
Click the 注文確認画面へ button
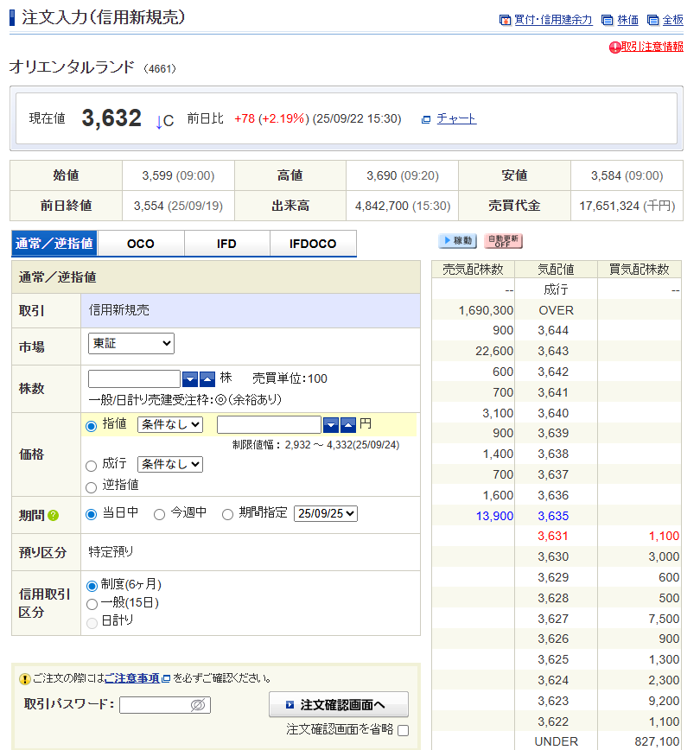click(338, 704)
